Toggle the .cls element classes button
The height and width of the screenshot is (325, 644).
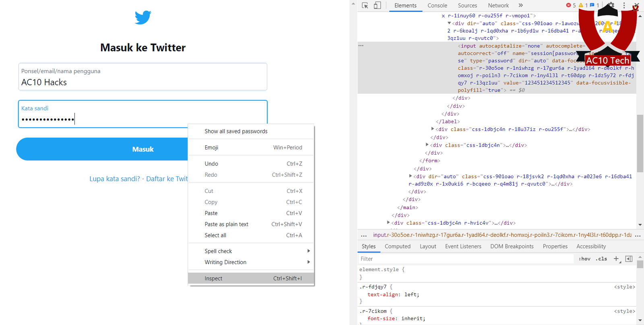click(602, 259)
